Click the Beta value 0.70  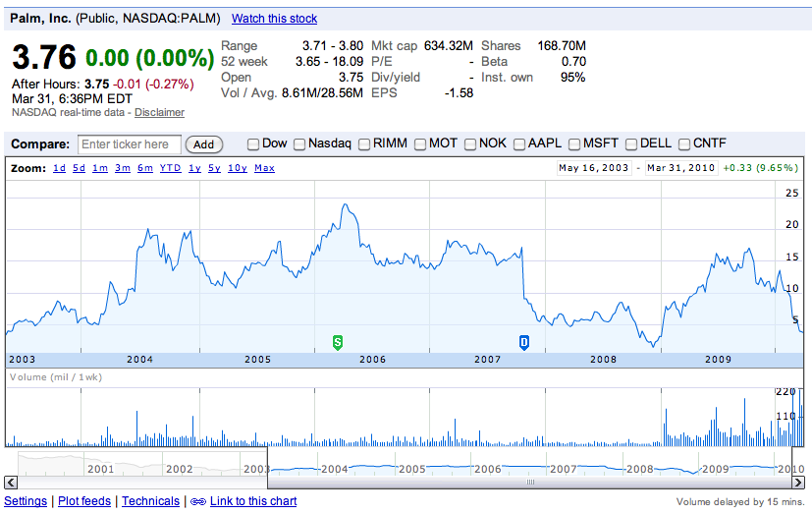(x=573, y=62)
